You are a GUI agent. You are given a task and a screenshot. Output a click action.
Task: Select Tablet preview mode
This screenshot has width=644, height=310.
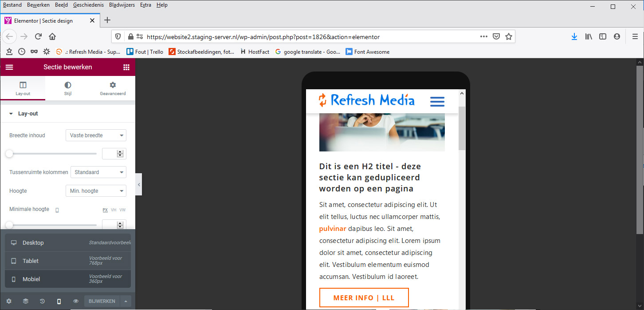click(31, 261)
